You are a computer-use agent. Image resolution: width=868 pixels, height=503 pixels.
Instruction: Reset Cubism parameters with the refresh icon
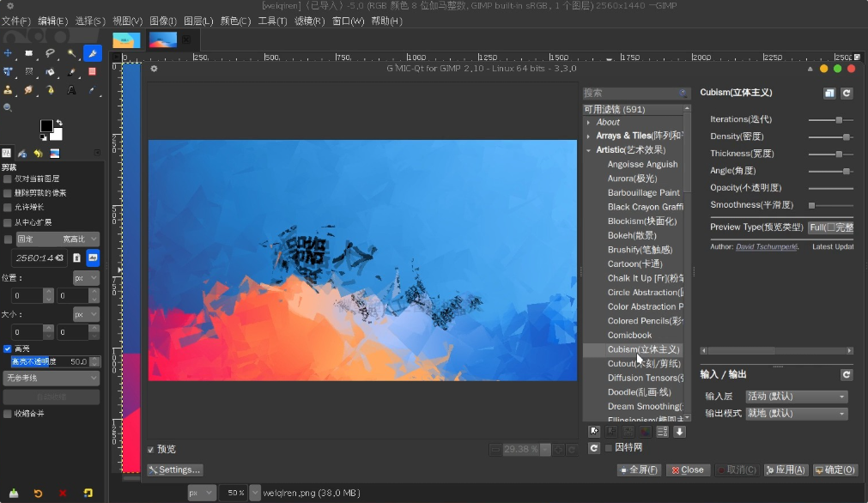[847, 93]
